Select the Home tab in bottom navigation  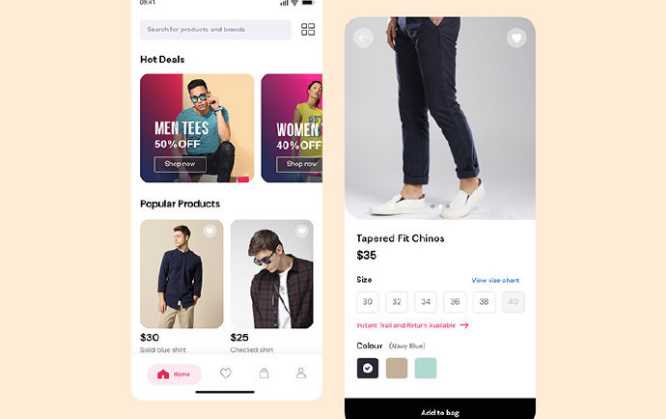(174, 374)
